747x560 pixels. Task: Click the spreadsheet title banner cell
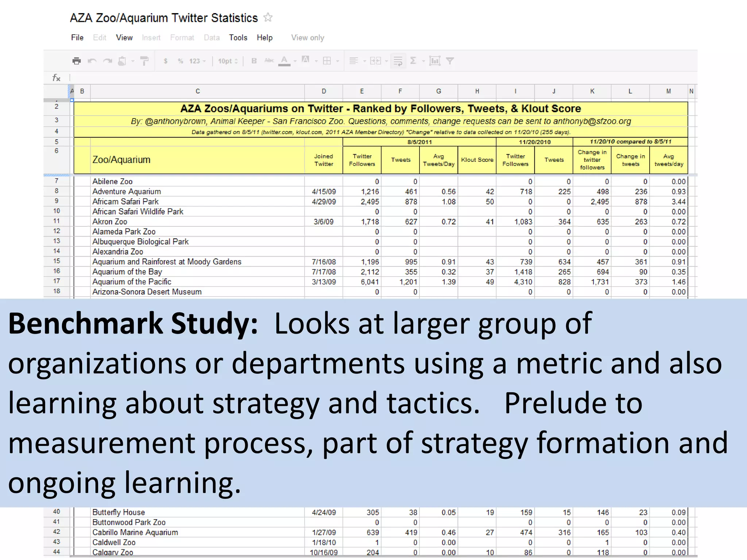380,109
